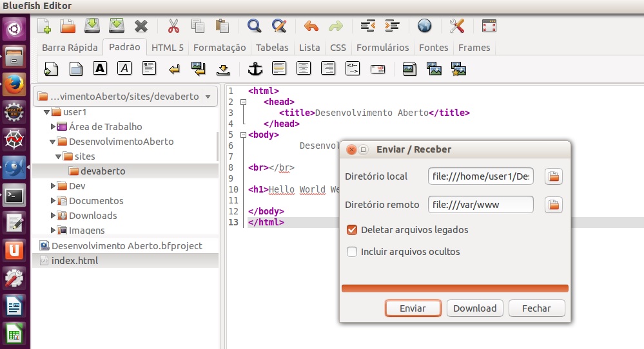The width and height of the screenshot is (644, 349).
Task: Enable Incluir arquivos ocultos checkbox
Action: pyautogui.click(x=352, y=252)
